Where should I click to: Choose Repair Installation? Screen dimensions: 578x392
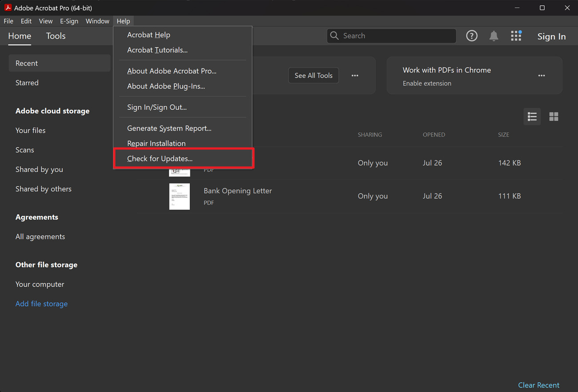183,143
